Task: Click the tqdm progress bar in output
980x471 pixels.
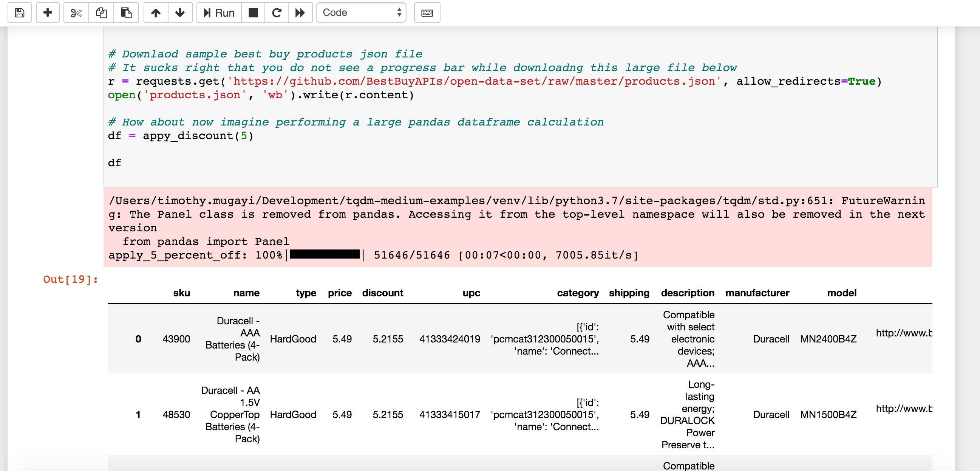Action: pos(325,255)
